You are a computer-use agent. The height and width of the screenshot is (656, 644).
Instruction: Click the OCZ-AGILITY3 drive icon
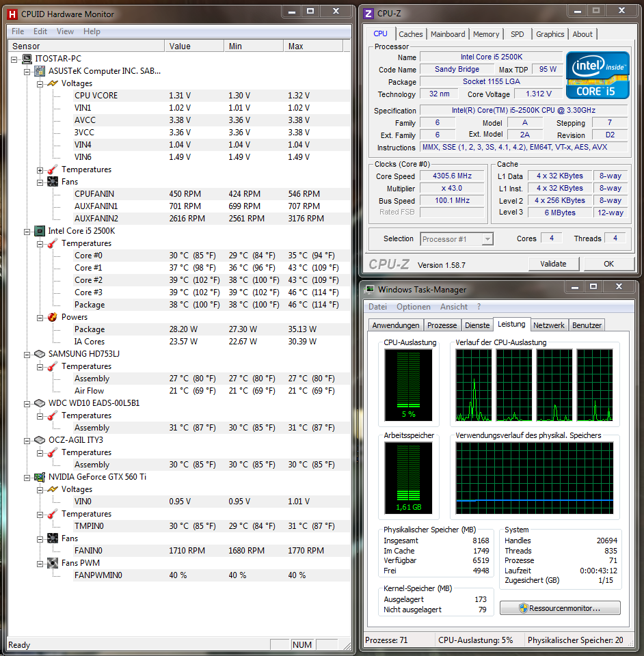[40, 440]
